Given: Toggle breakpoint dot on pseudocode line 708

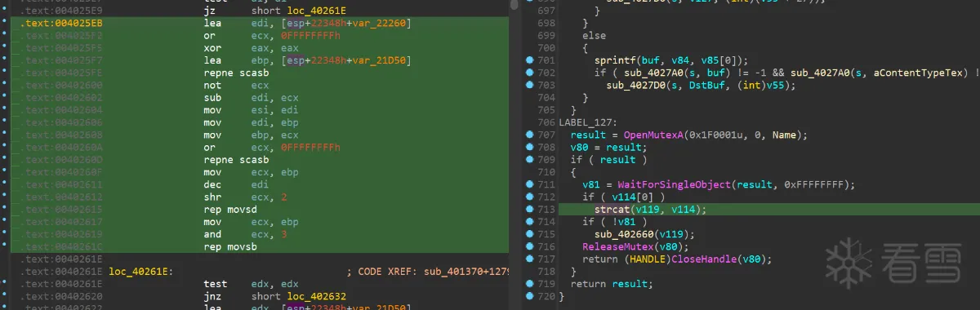Looking at the screenshot, I should tap(530, 148).
